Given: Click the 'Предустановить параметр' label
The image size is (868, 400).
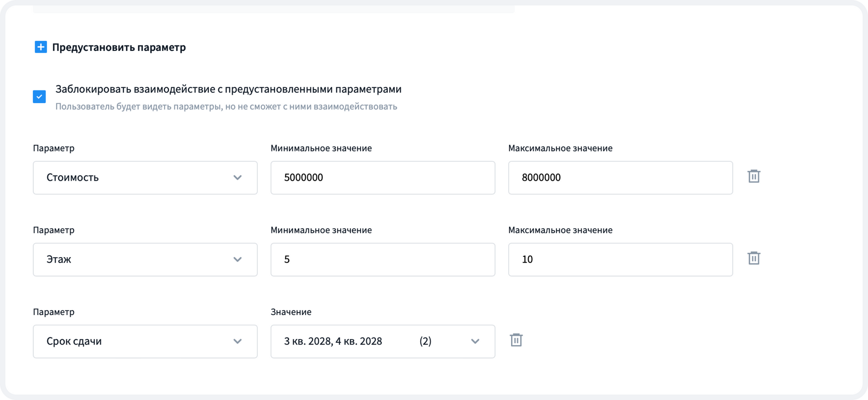Looking at the screenshot, I should pyautogui.click(x=119, y=47).
